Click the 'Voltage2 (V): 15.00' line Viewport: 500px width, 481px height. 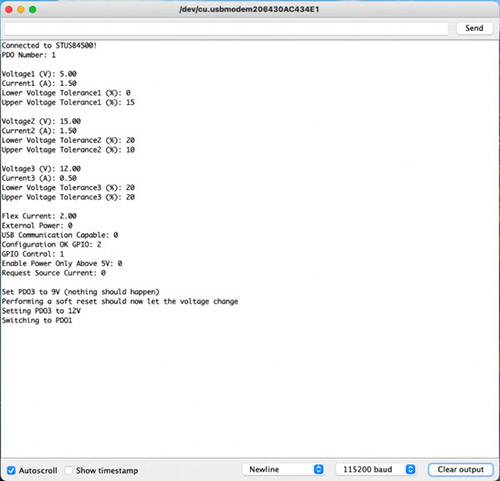point(41,121)
